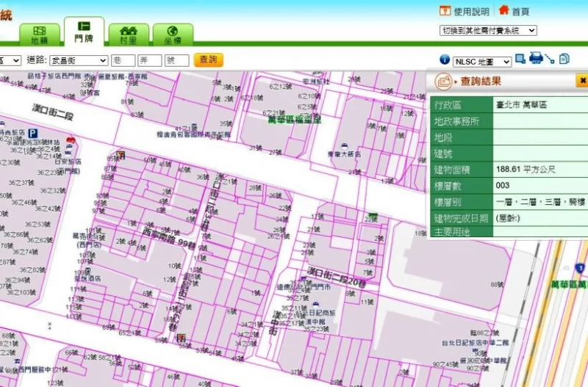Click the 樓層別 row label
The height and width of the screenshot is (387, 588).
[448, 202]
